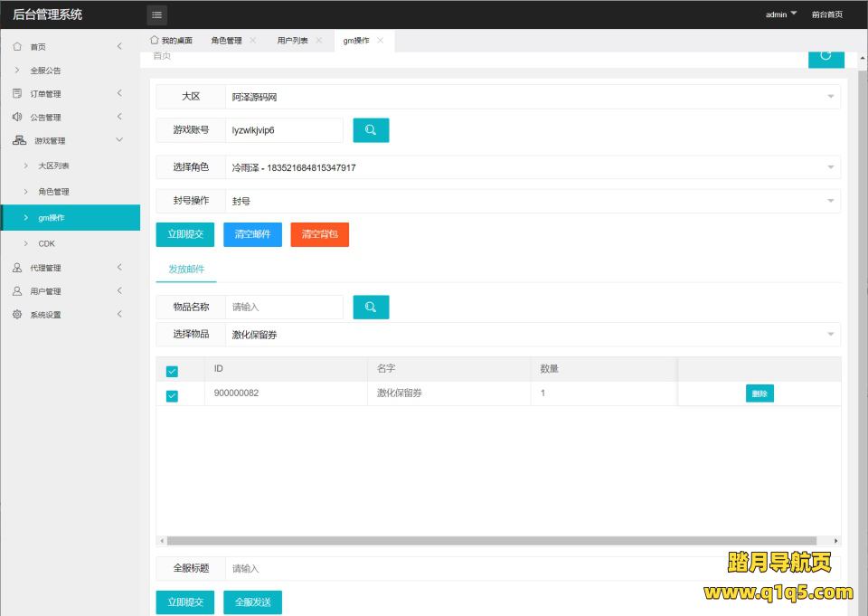The image size is (868, 616).
Task: Close the 角色管理 tab
Action: 252,41
